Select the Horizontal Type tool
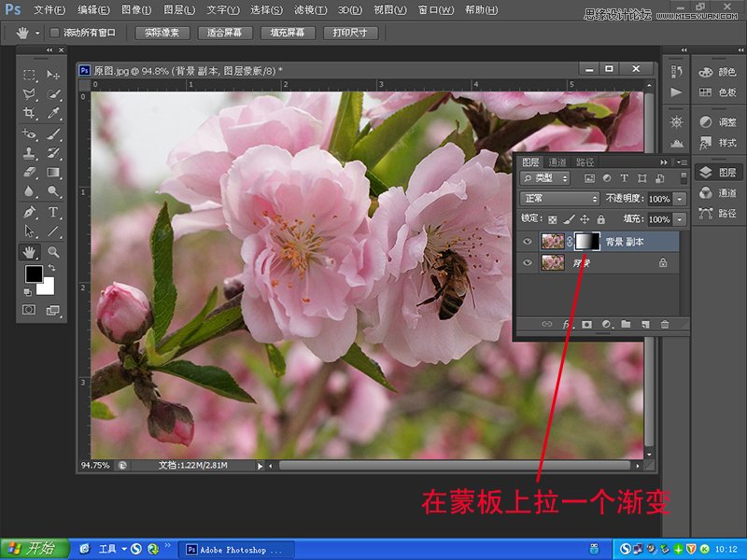The width and height of the screenshot is (747, 560). [53, 212]
